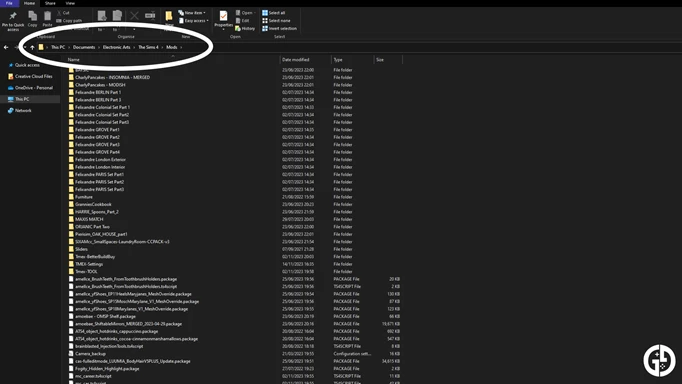This screenshot has width=682, height=384.
Task: Click the GranniesCookbook folder icon
Action: (x=71, y=204)
